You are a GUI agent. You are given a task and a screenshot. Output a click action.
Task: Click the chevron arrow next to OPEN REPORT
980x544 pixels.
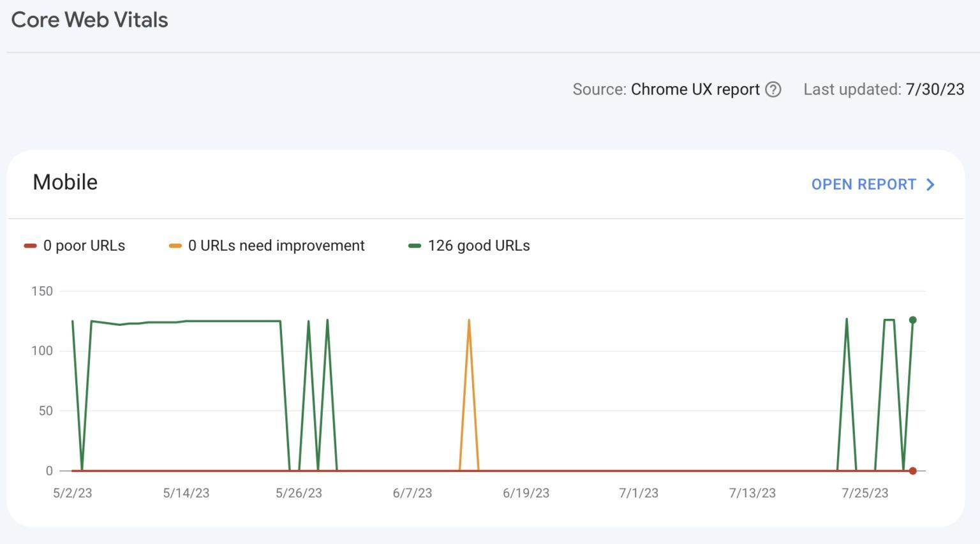[930, 185]
